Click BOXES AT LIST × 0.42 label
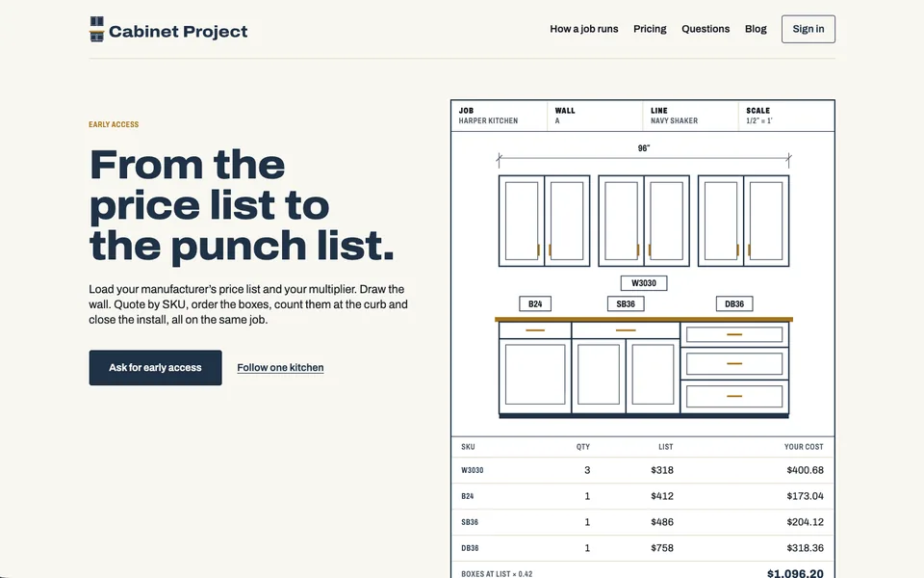Image resolution: width=924 pixels, height=578 pixels. pos(497,573)
